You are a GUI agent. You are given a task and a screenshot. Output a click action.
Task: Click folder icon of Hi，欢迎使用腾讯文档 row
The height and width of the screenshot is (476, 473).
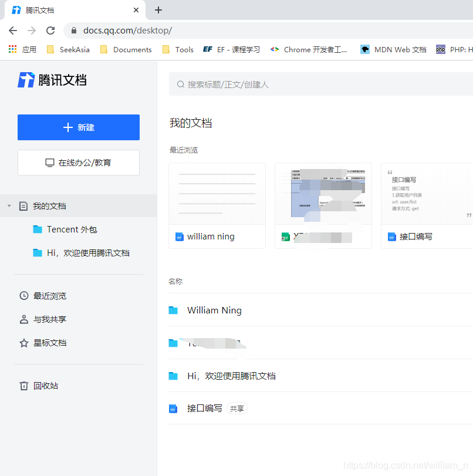(x=173, y=376)
